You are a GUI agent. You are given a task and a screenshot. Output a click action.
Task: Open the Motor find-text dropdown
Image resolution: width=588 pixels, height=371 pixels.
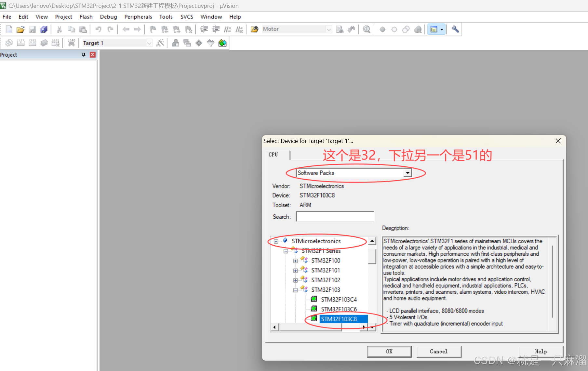click(329, 29)
